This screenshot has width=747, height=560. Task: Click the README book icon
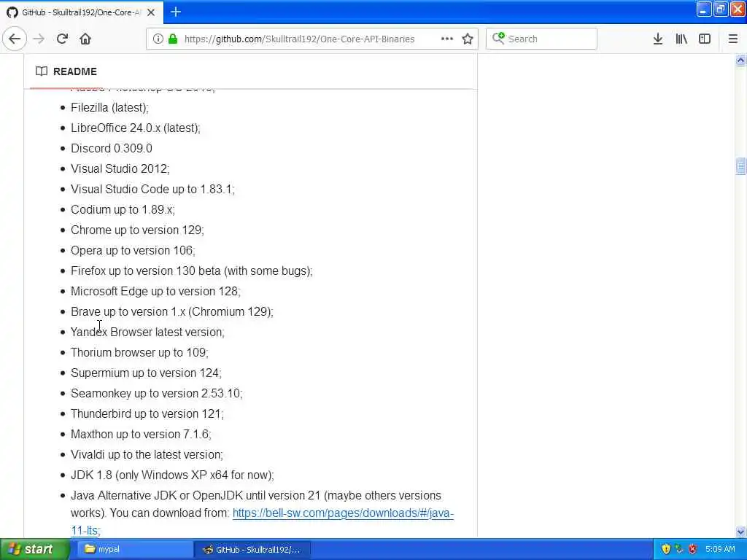(42, 71)
